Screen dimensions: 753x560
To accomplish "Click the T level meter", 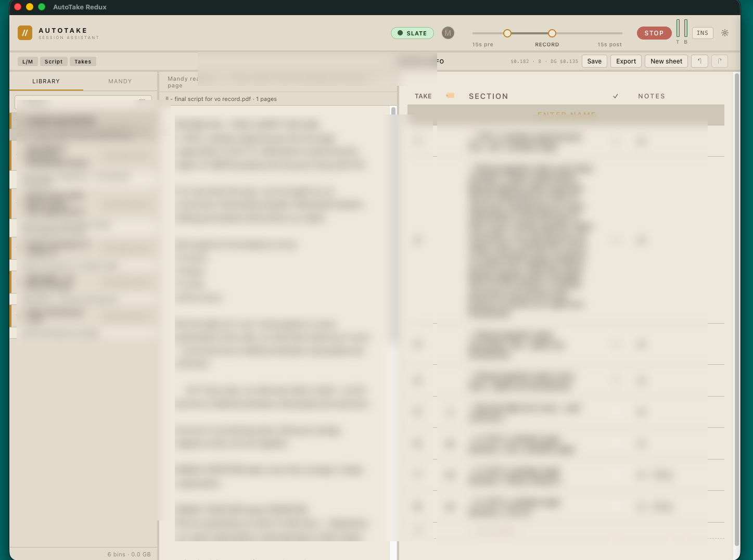I will pos(678,28).
